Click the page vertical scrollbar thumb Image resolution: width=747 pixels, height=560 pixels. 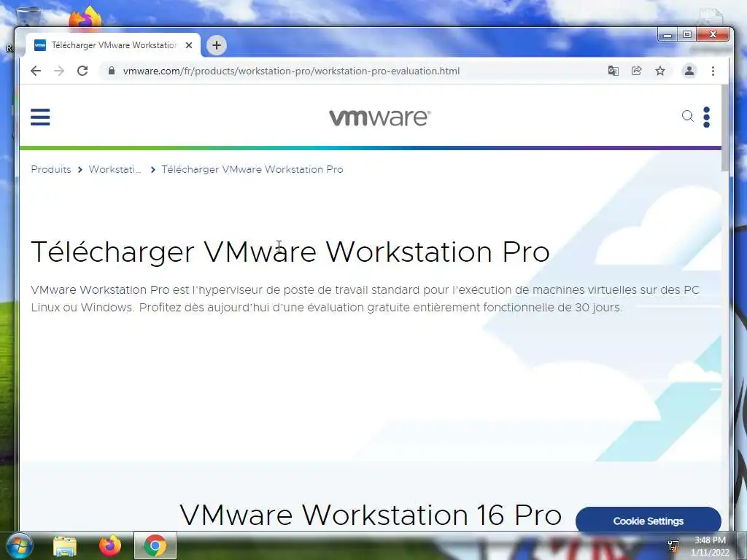pyautogui.click(x=724, y=128)
